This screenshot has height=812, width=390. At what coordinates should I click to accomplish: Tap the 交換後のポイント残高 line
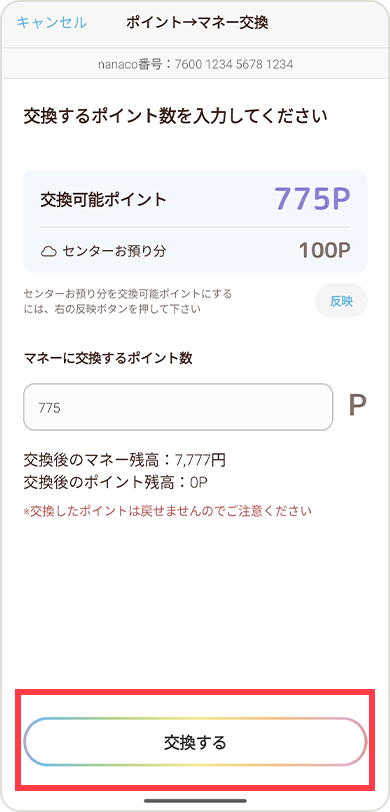(115, 482)
